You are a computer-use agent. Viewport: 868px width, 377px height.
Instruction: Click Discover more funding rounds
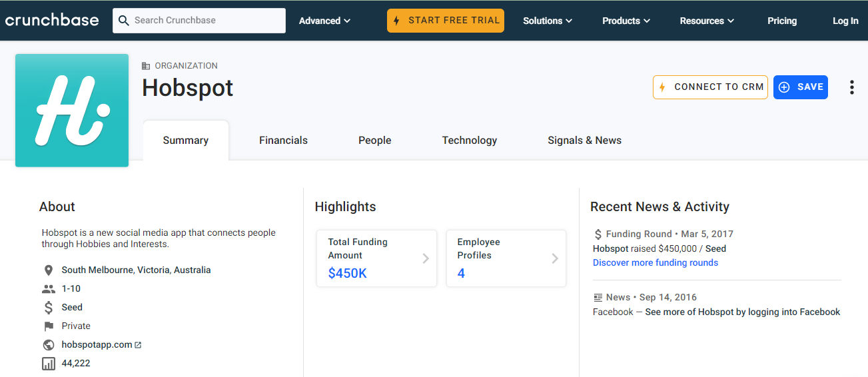point(655,263)
